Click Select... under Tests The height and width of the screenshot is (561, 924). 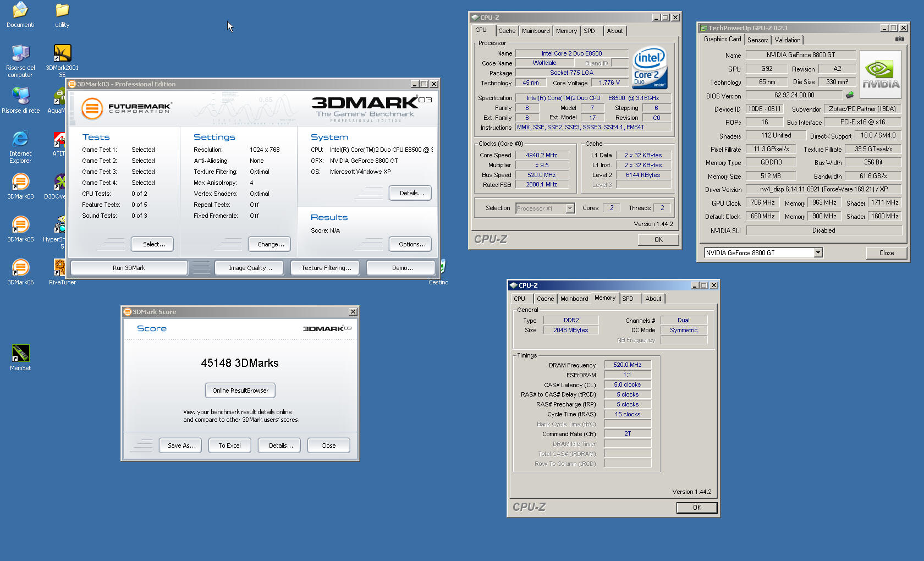click(x=152, y=244)
